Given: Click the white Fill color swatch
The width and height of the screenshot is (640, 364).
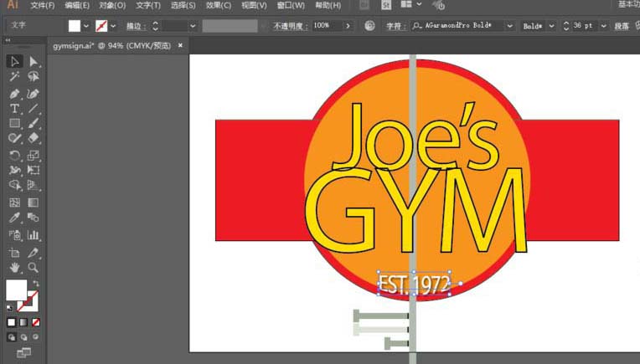Looking at the screenshot, I should tap(15, 290).
